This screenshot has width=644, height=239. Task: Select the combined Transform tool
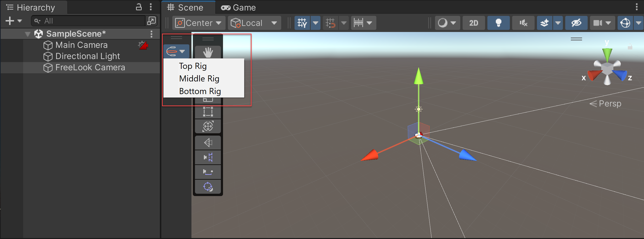(x=208, y=126)
